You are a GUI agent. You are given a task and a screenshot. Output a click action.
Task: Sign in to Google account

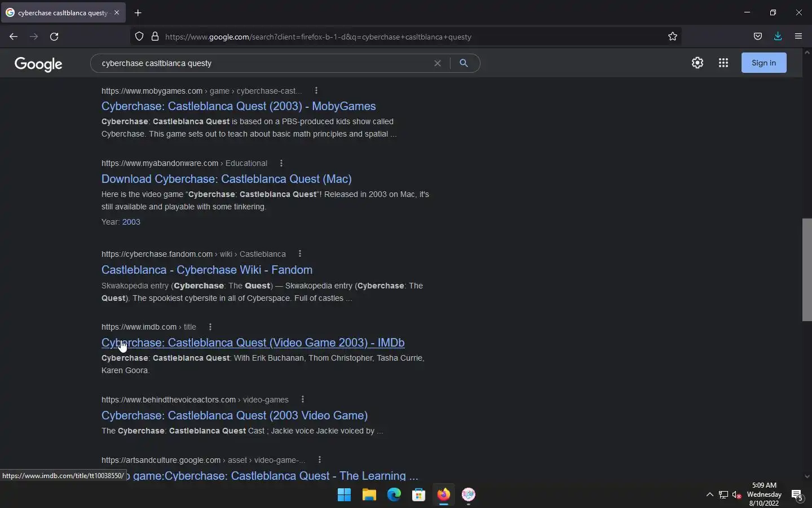(764, 63)
